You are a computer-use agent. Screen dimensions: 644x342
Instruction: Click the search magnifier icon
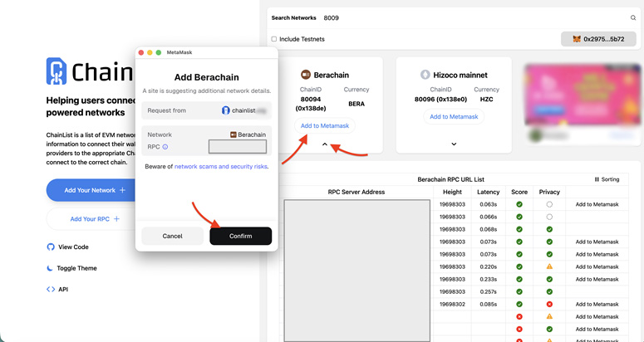point(633,17)
